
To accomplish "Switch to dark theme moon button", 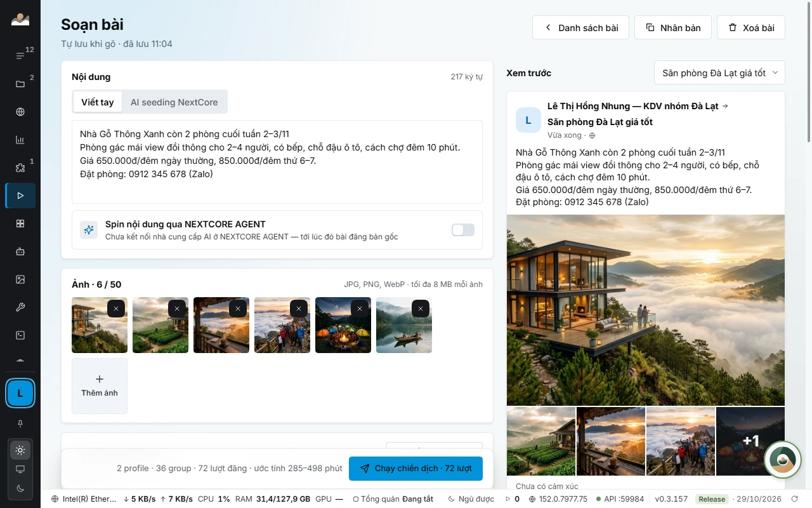I will (20, 488).
